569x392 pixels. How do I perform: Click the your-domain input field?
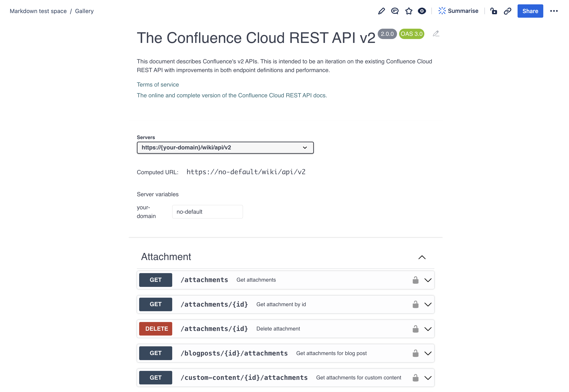pos(207,212)
